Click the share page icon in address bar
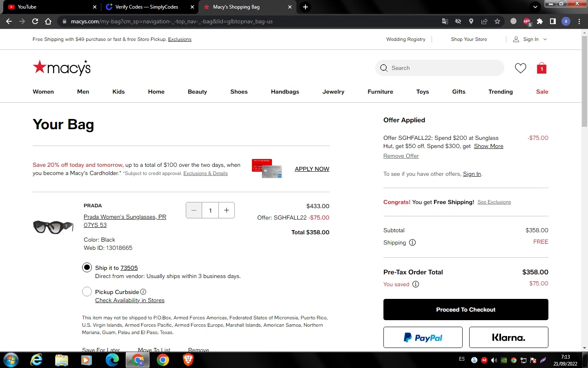This screenshot has height=368, width=588. (x=484, y=21)
